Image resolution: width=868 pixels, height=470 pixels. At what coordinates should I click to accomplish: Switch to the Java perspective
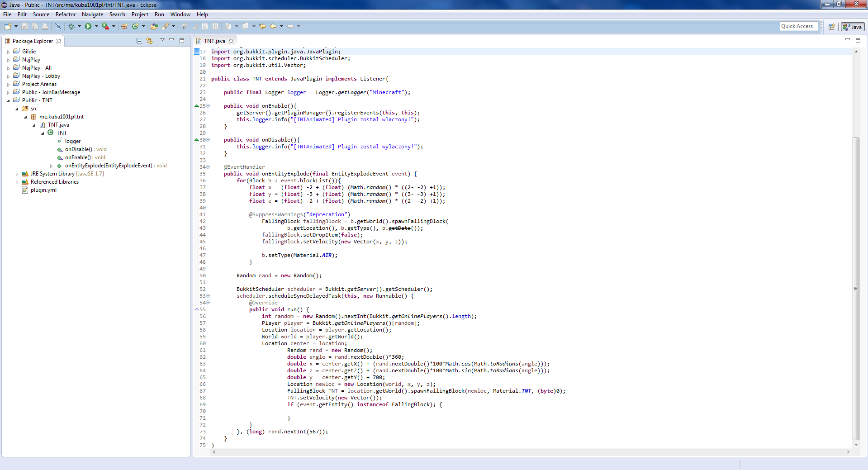(x=853, y=27)
